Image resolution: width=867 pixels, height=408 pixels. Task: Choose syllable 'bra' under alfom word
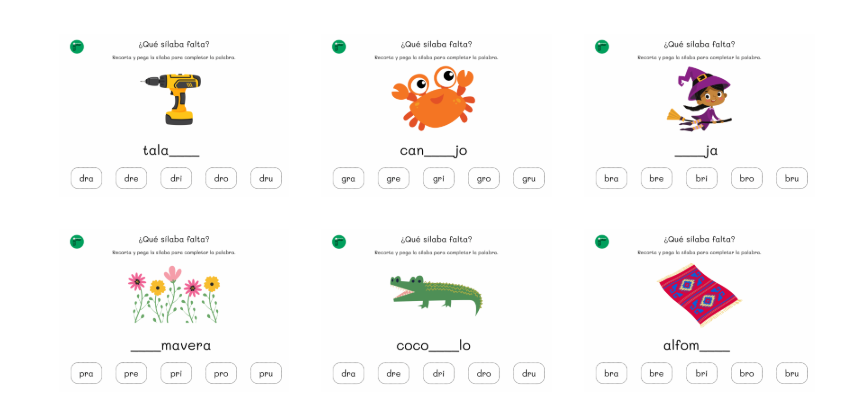click(612, 373)
